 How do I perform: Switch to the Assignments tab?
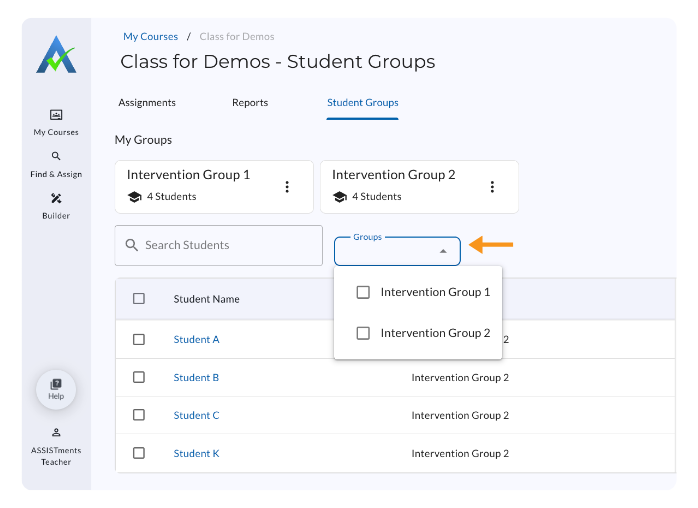click(147, 103)
